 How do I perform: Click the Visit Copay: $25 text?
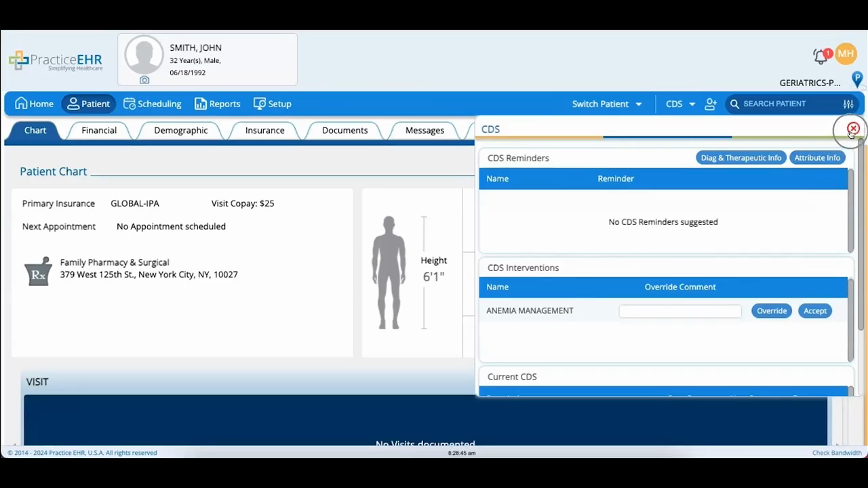(x=243, y=203)
